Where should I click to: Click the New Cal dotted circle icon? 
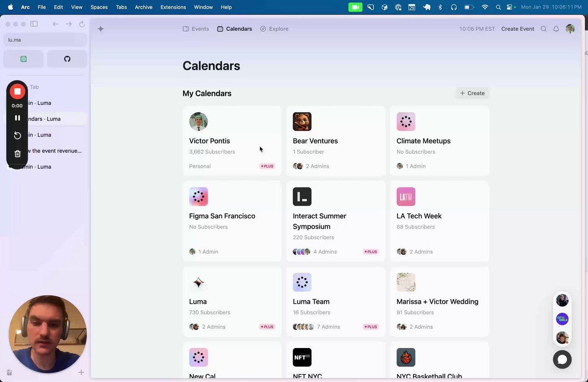tap(198, 357)
